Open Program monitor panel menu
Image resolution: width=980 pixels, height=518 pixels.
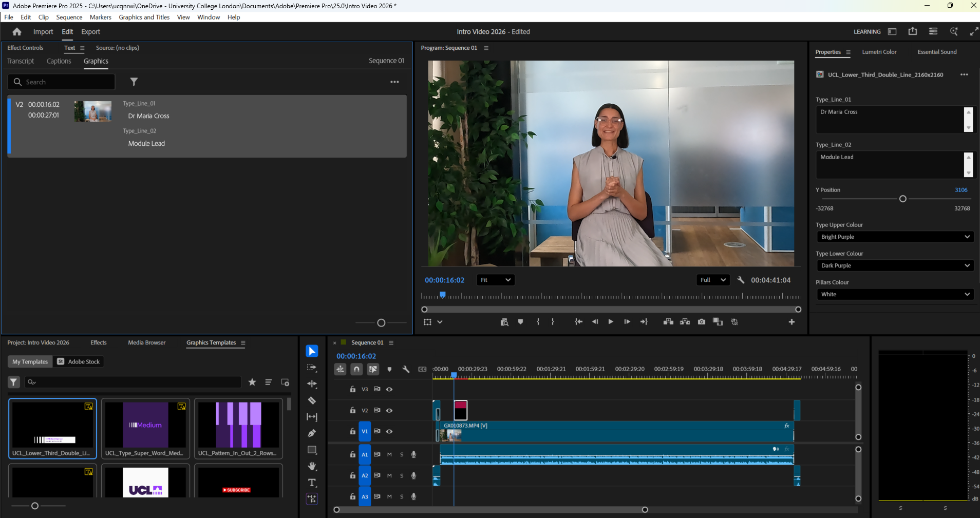tap(486, 48)
